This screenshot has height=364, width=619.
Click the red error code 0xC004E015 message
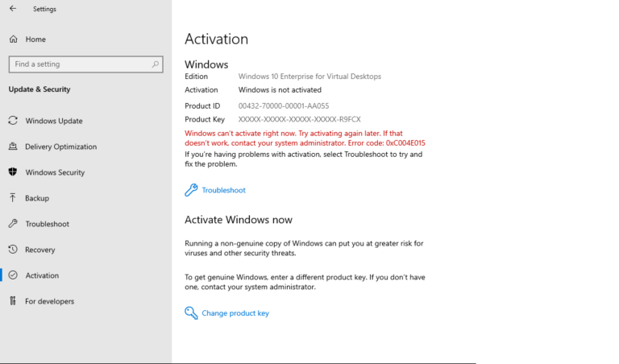tap(305, 138)
